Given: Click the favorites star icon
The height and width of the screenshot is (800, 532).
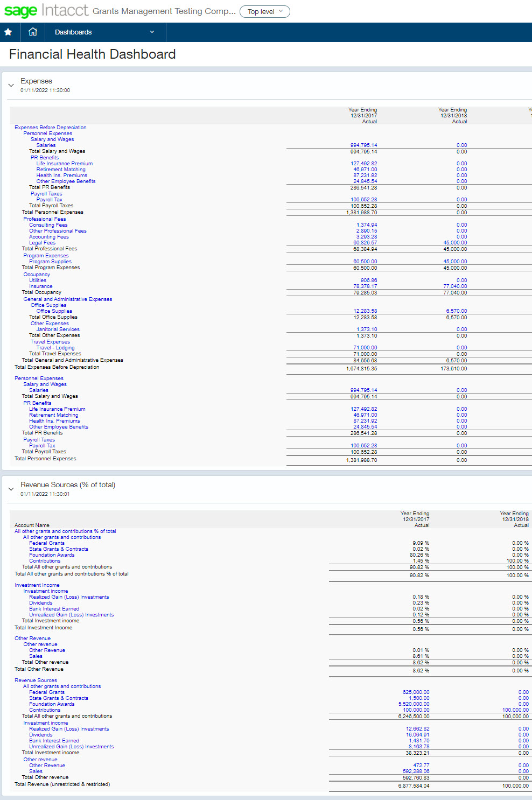Looking at the screenshot, I should (x=8, y=32).
